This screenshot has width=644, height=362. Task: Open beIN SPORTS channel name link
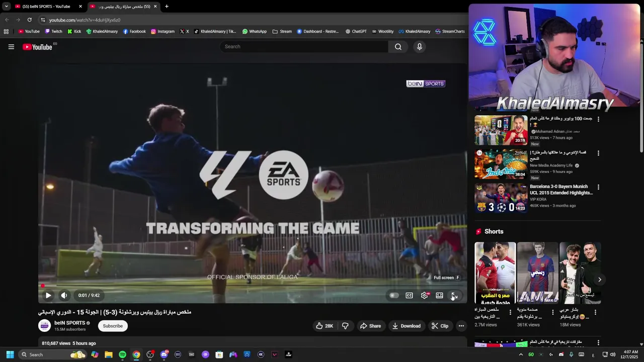tap(69, 323)
